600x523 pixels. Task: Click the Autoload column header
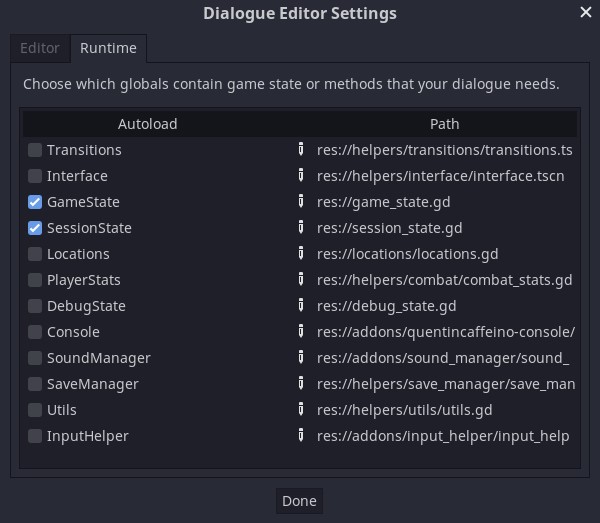[148, 124]
